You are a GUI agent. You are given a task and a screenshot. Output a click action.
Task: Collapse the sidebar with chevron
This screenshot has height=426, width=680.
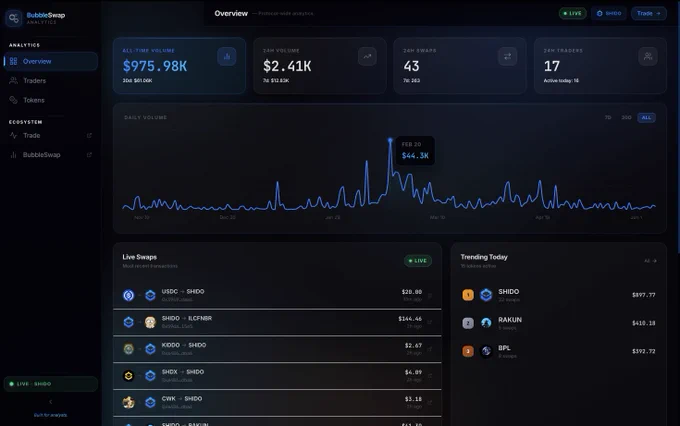click(x=51, y=402)
